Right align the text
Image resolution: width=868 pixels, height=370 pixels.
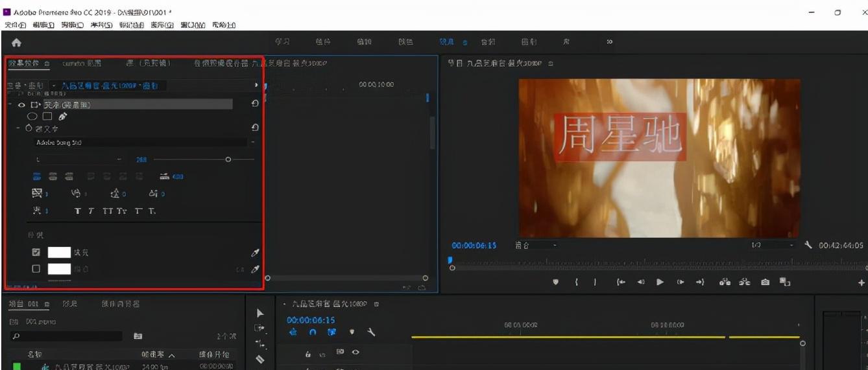click(x=69, y=176)
